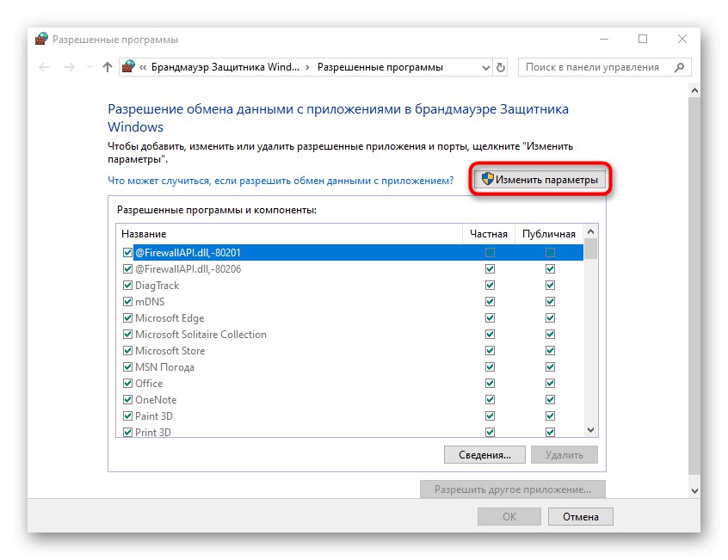
Task: Select the mDNS row text
Action: click(x=150, y=302)
